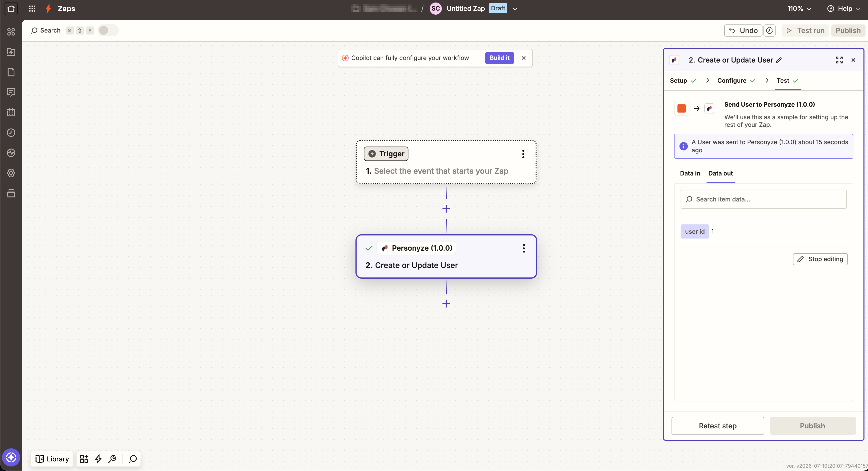
Task: Open Trigger step three-dot menu
Action: pyautogui.click(x=523, y=154)
